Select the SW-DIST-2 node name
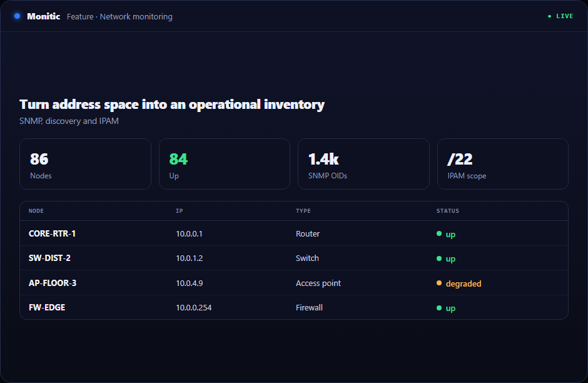This screenshot has height=383, width=588. [x=49, y=258]
